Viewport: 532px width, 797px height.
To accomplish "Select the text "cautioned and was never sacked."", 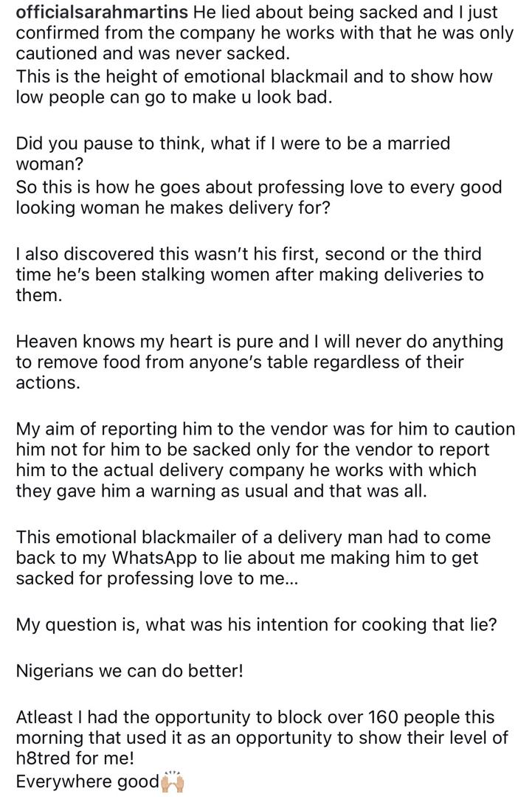I will 153,55.
